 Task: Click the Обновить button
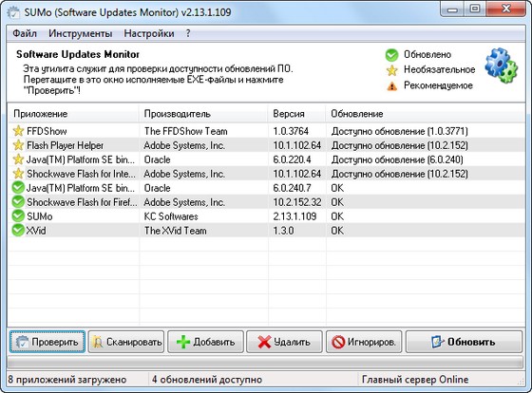tap(464, 342)
